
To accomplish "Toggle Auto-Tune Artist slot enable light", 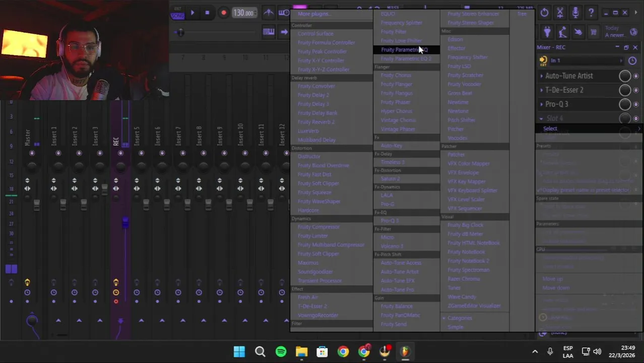I will [636, 76].
